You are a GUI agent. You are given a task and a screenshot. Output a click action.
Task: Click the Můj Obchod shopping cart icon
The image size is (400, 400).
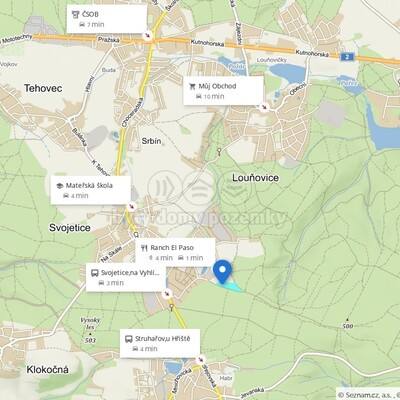click(x=192, y=86)
